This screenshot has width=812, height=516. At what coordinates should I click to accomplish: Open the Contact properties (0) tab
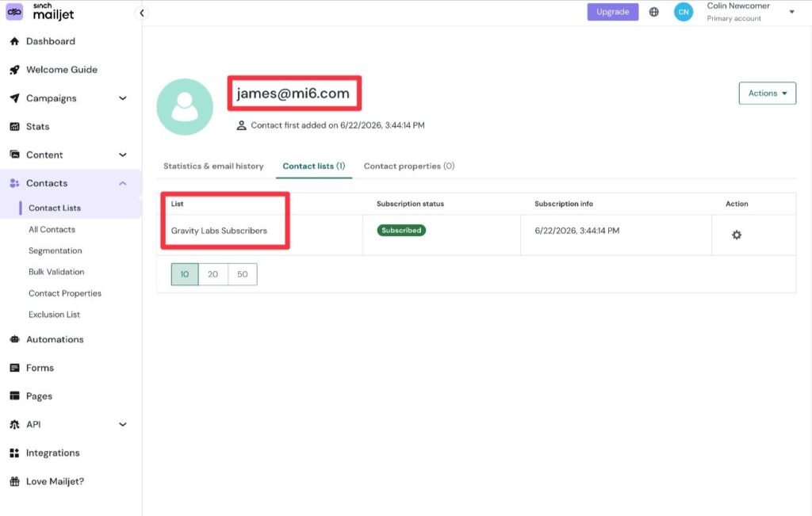pos(409,166)
